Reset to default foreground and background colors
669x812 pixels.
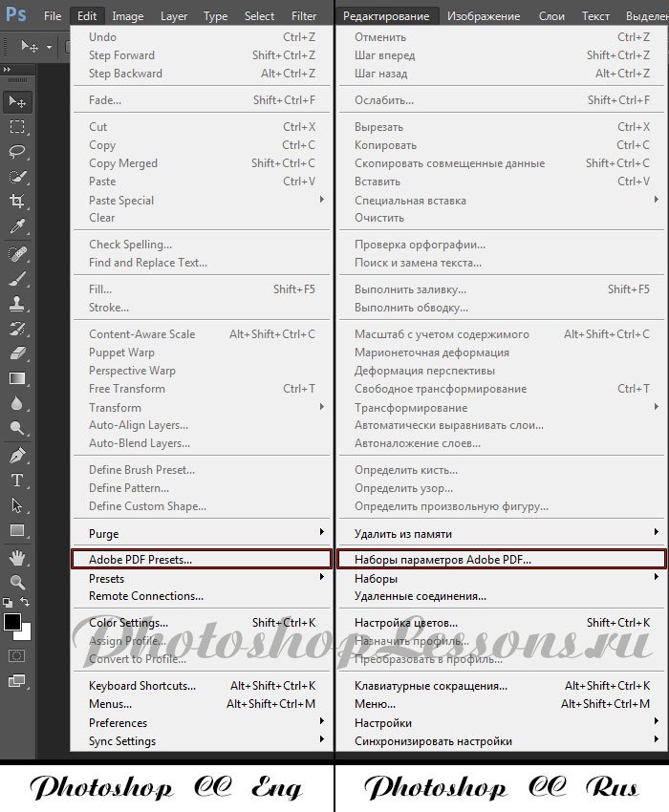tap(8, 603)
